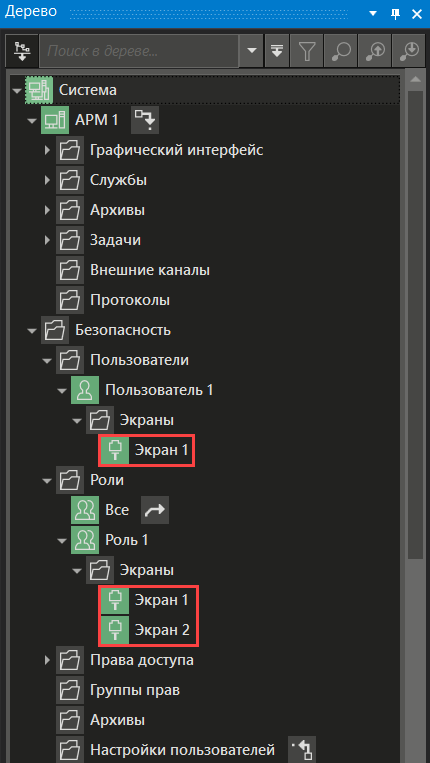Click the filter funnel icon

tap(307, 51)
